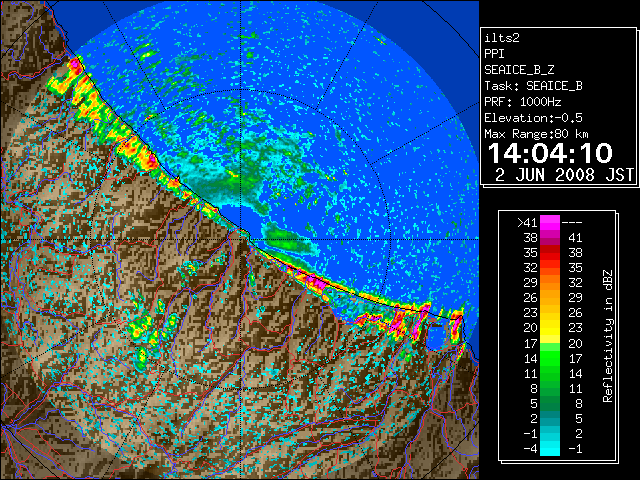Image resolution: width=640 pixels, height=480 pixels.
Task: Click the 'Reflectivity in dBZ' legend title
Action: coord(608,336)
